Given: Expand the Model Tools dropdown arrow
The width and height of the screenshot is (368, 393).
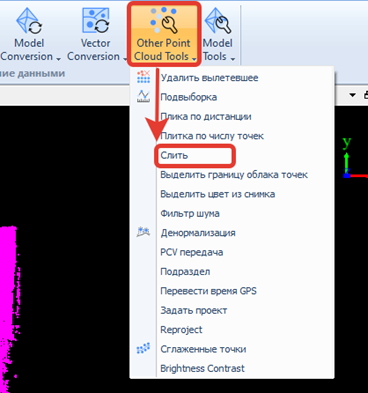Looking at the screenshot, I should point(233,59).
